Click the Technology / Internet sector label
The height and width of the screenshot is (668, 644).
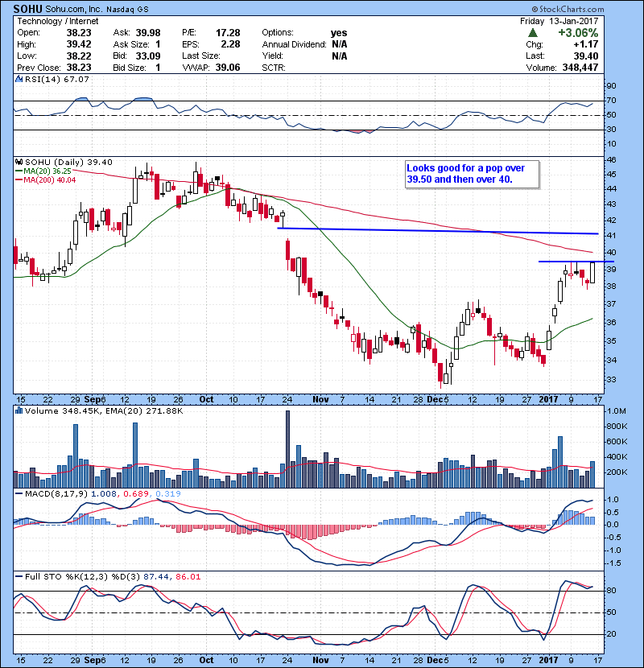pyautogui.click(x=57, y=21)
